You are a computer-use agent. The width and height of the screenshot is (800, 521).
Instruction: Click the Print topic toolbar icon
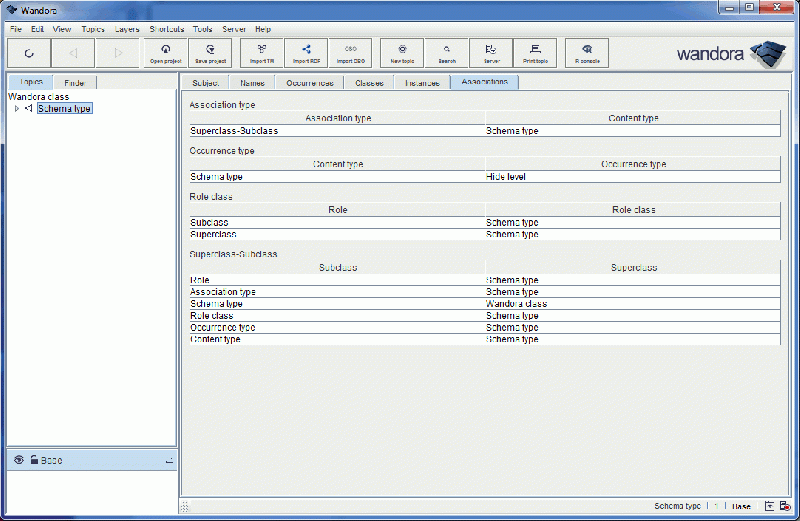(535, 52)
